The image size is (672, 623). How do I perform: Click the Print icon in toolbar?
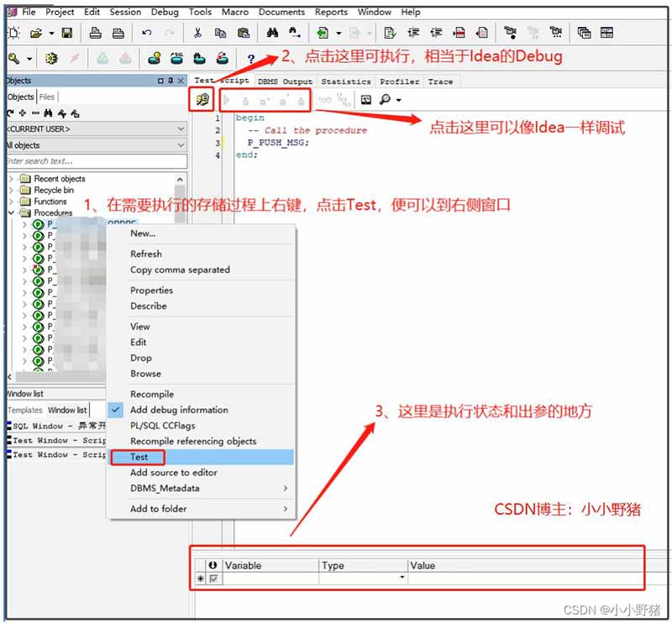click(96, 34)
